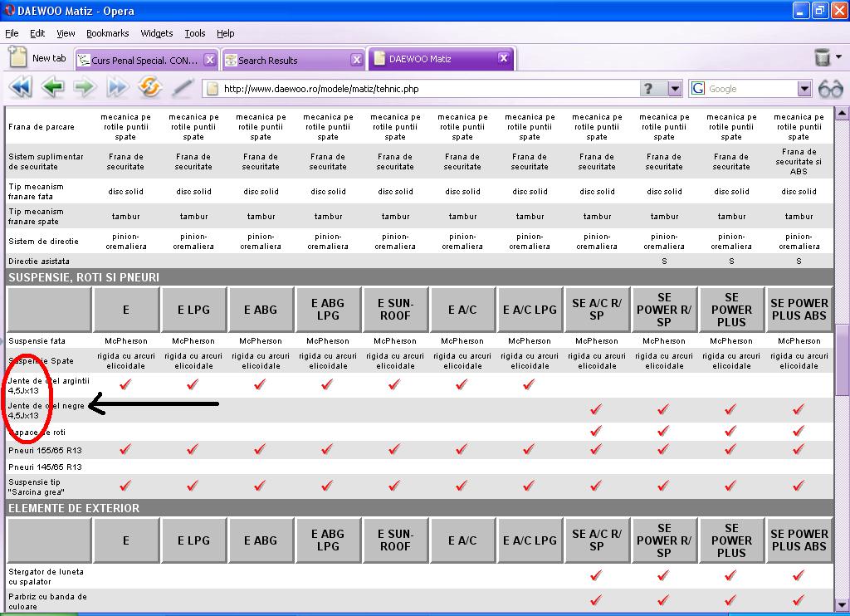The width and height of the screenshot is (850, 616).
Task: Focus the Google search field
Action: pos(751,89)
